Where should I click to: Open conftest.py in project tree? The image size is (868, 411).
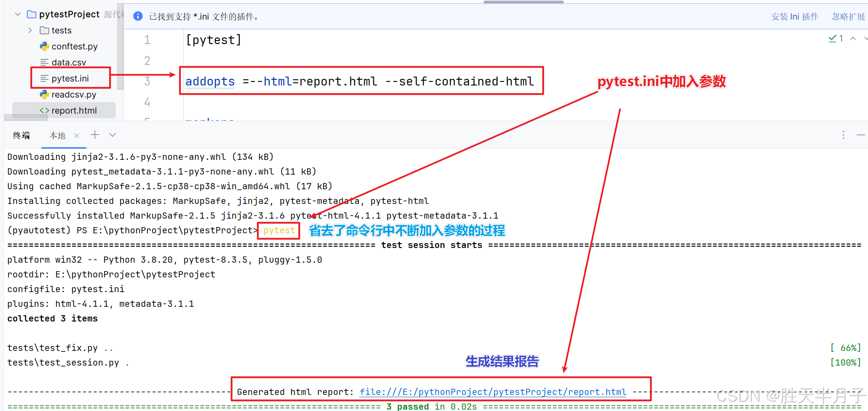74,46
